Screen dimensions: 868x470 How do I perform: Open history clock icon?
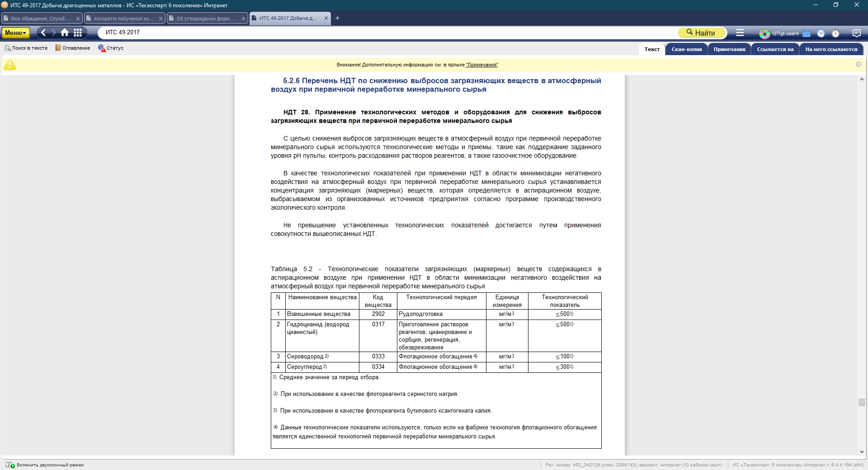point(821,33)
